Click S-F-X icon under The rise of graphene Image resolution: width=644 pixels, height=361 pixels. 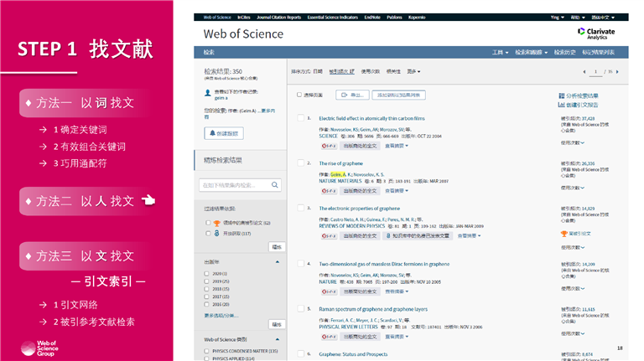point(329,191)
